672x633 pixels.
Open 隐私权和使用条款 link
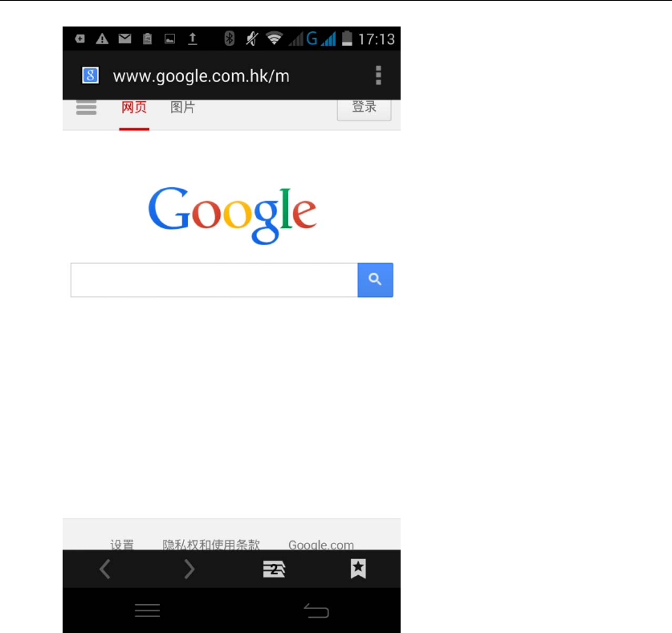tap(211, 544)
